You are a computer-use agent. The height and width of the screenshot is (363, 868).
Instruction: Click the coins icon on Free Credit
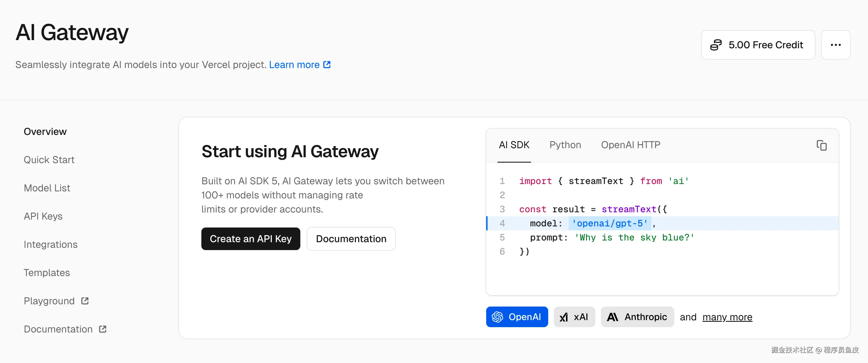pos(716,45)
